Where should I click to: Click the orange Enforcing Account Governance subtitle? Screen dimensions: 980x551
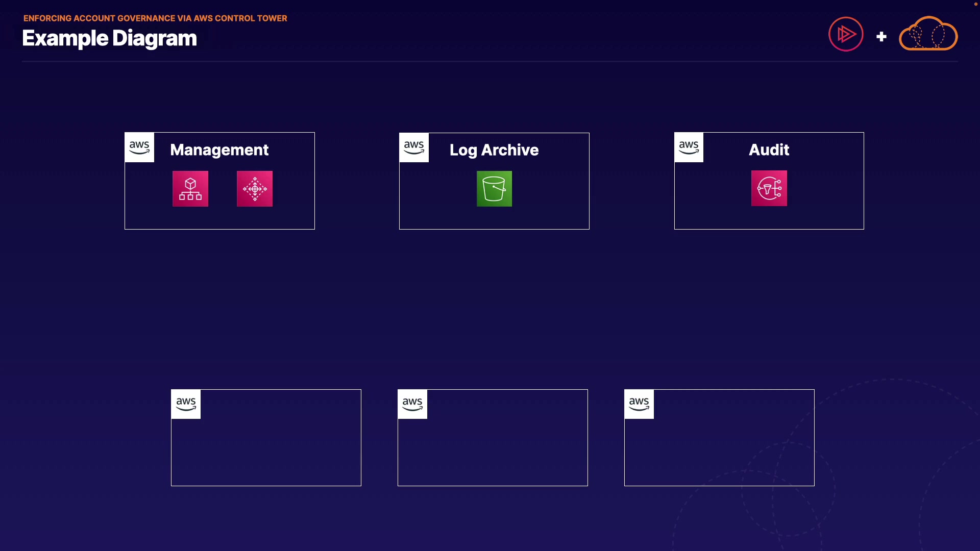coord(155,18)
